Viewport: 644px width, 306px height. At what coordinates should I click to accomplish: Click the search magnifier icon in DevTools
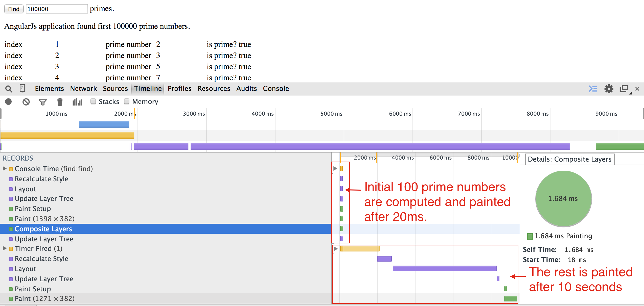click(9, 89)
